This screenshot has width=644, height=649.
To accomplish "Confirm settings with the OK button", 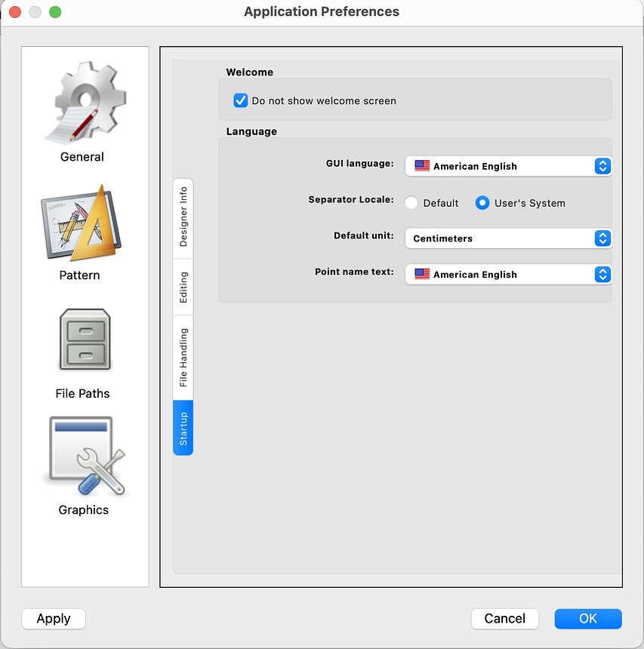I will click(588, 619).
